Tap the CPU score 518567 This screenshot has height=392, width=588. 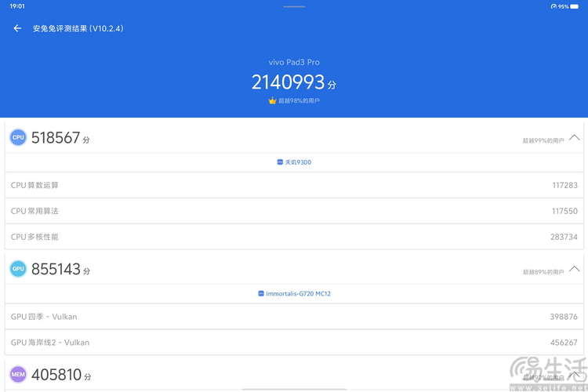pos(56,138)
